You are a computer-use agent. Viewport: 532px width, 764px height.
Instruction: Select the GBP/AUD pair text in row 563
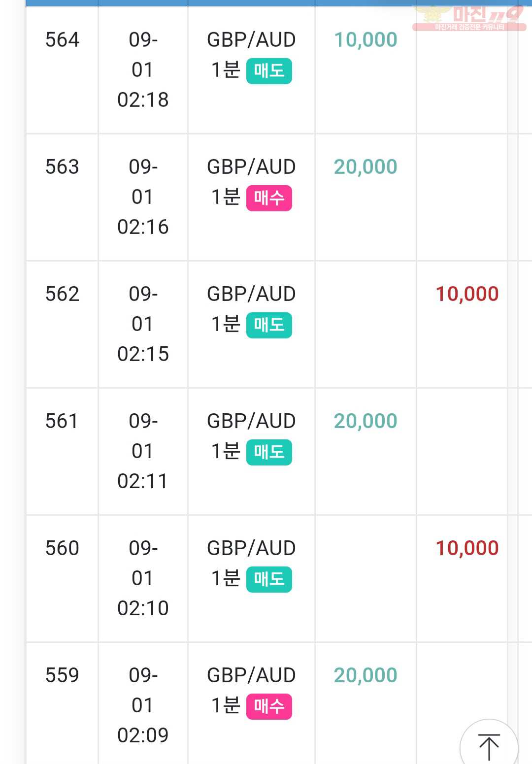(x=251, y=167)
